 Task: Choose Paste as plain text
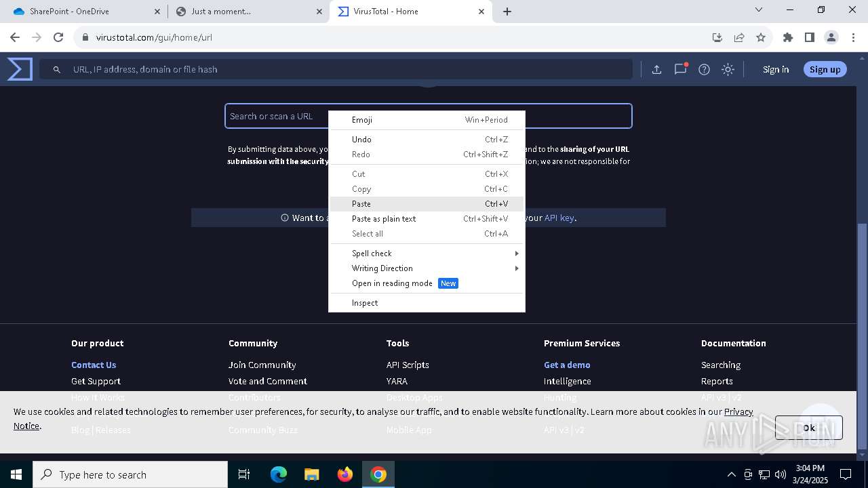coord(427,218)
